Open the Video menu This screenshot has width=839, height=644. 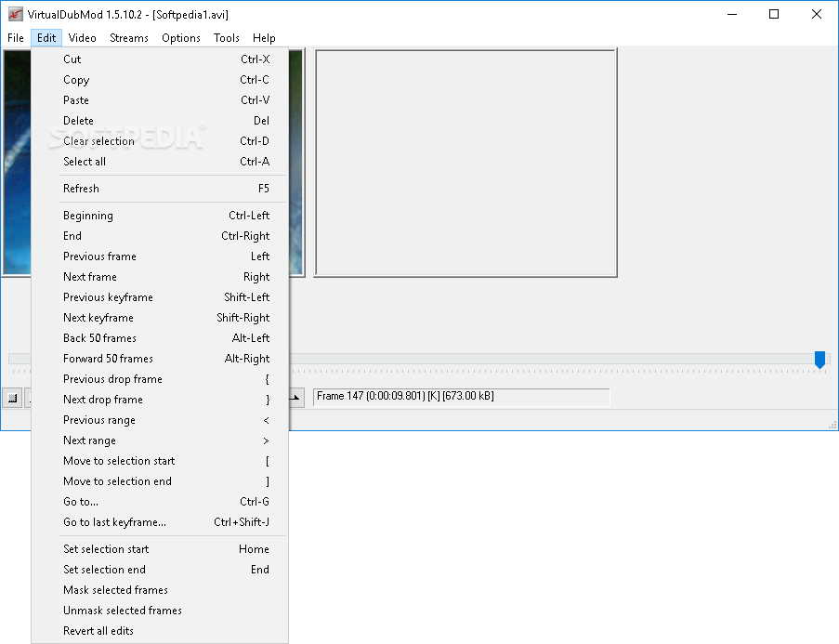point(83,38)
